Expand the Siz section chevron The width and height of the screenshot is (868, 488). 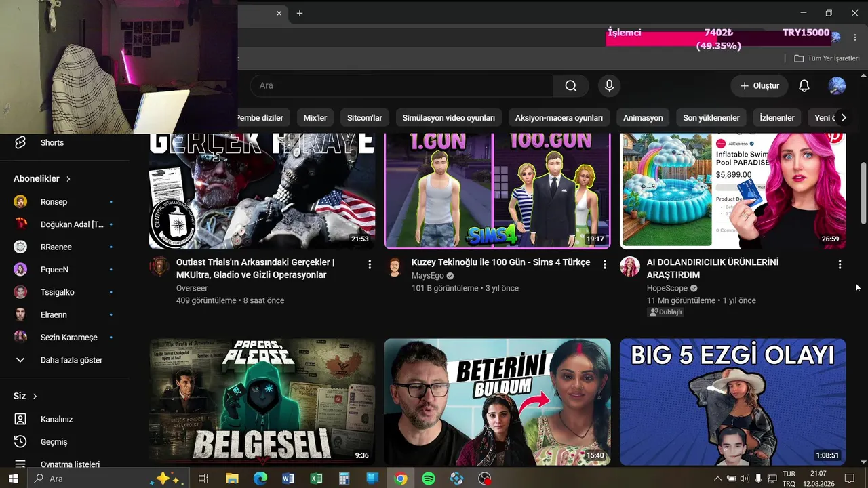coord(35,396)
